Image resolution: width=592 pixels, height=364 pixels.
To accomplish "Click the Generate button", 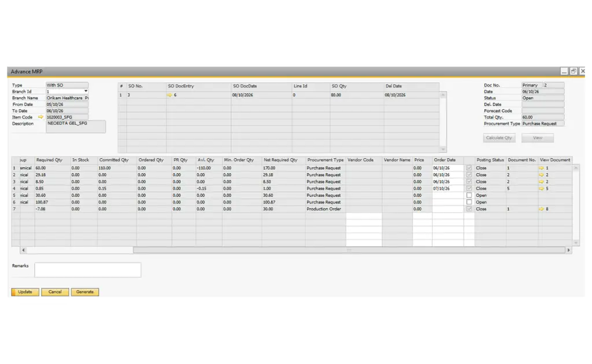I will 85,292.
